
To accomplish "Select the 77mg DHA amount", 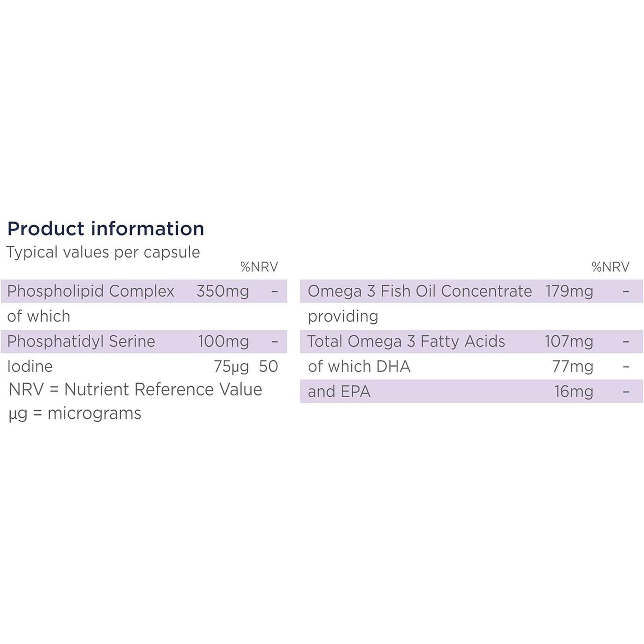I will coord(572,367).
